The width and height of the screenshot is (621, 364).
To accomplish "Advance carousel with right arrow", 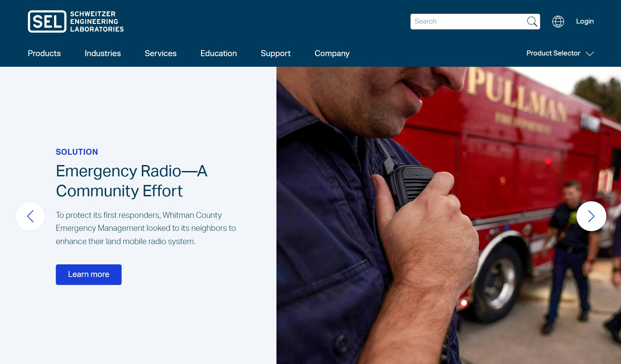I will (591, 216).
